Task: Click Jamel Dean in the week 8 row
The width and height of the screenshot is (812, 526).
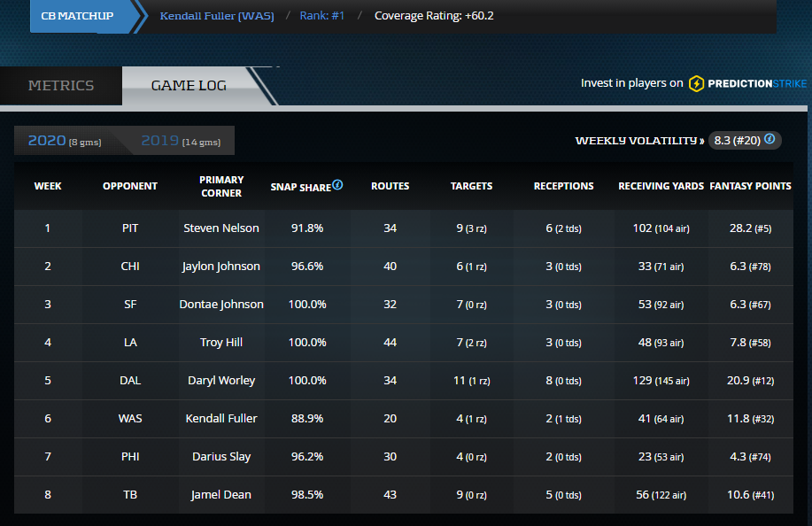Action: [x=221, y=495]
